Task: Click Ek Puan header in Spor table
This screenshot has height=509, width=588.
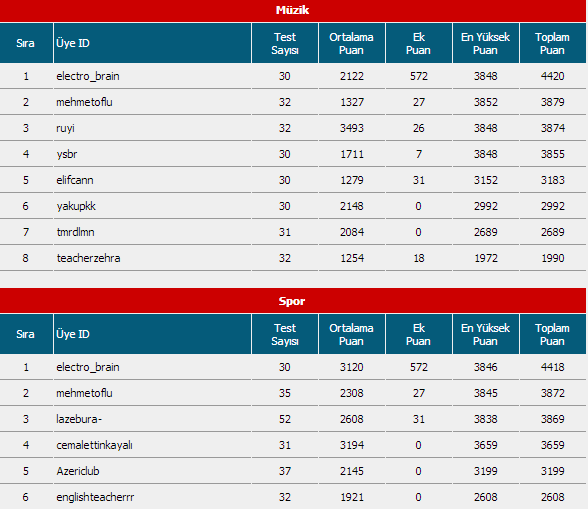Action: pos(418,334)
